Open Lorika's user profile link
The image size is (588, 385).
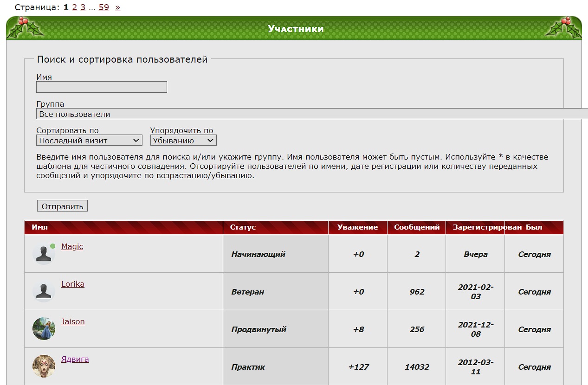coord(73,284)
